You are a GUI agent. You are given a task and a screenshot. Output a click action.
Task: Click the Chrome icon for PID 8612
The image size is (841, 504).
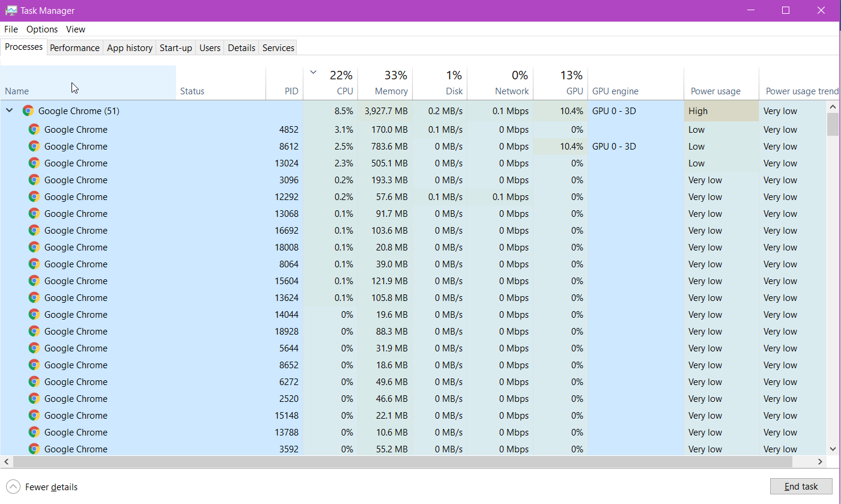coord(34,146)
